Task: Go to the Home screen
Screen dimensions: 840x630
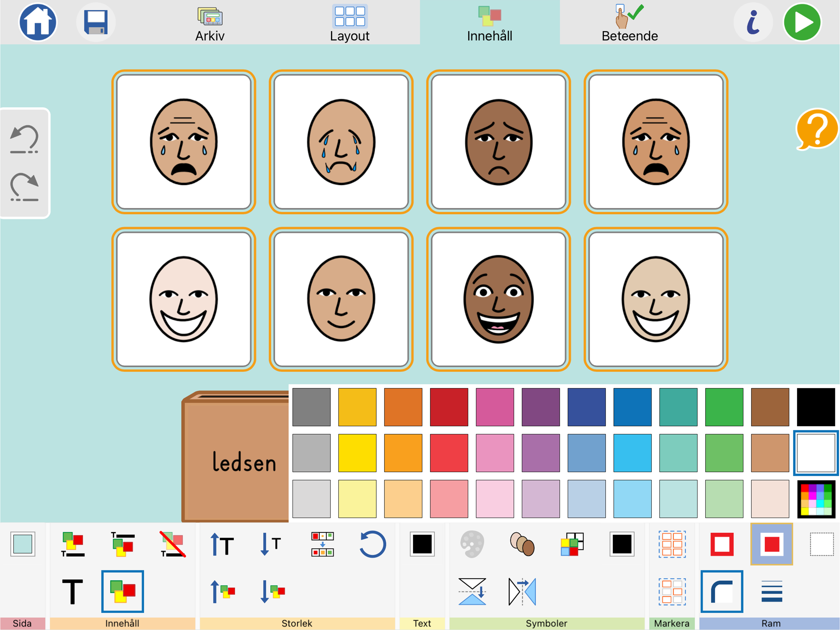Action: [x=38, y=22]
